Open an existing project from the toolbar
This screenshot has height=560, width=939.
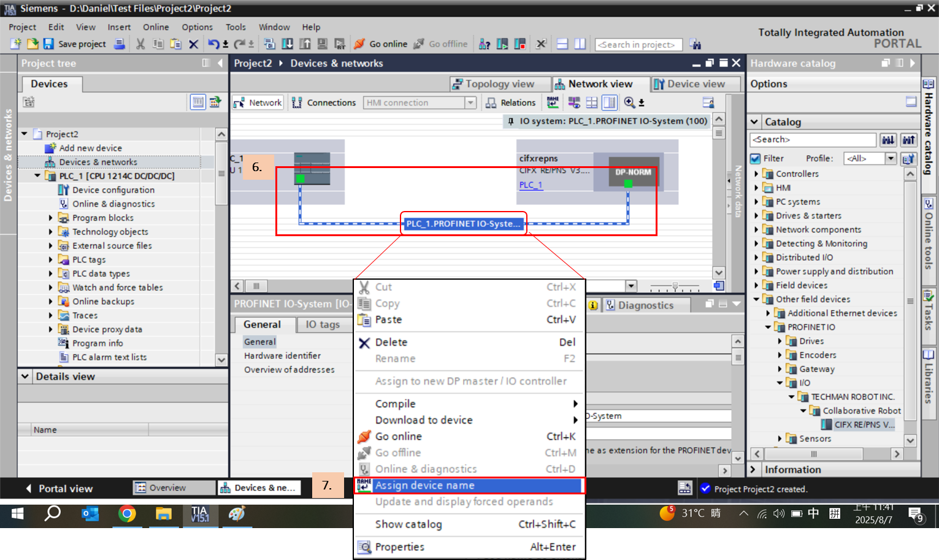33,44
